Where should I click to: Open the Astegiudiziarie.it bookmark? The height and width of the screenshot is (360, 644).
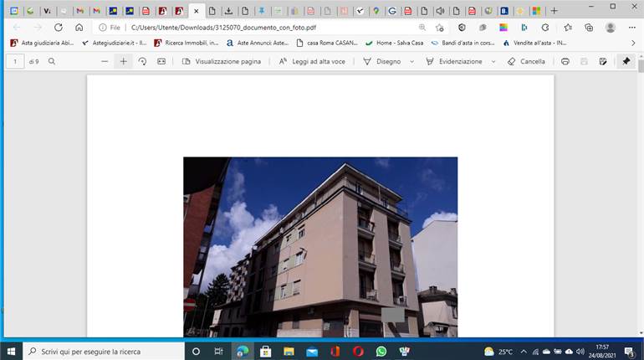115,43
